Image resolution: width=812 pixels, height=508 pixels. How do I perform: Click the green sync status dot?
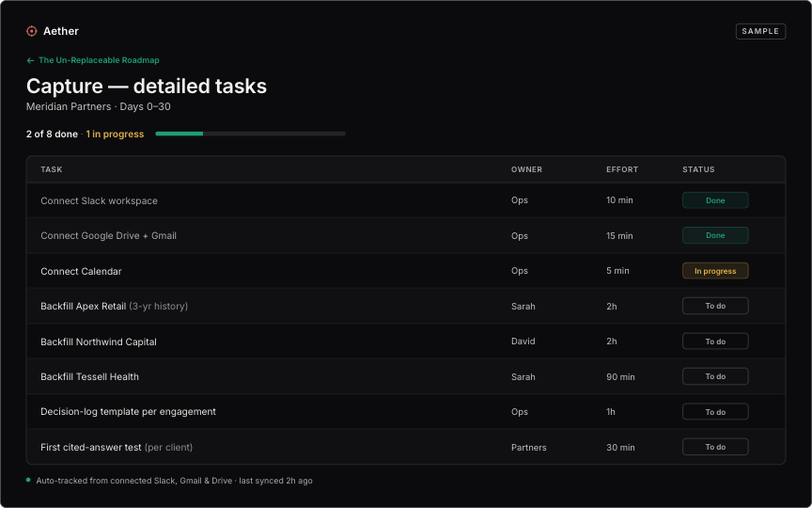pyautogui.click(x=28, y=480)
